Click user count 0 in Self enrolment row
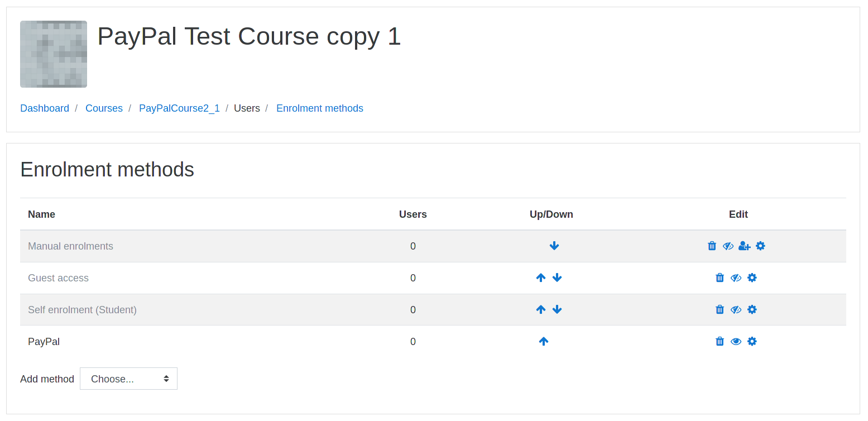This screenshot has height=421, width=868. pos(413,310)
